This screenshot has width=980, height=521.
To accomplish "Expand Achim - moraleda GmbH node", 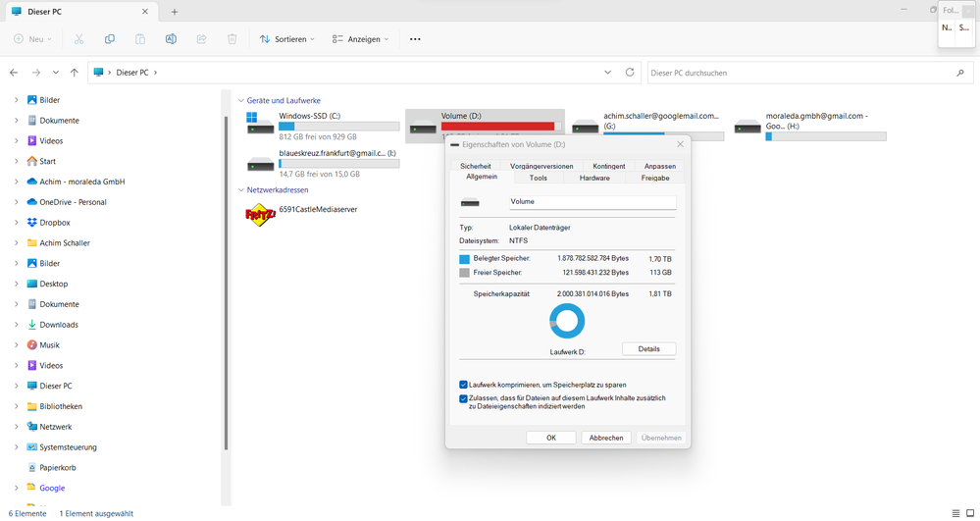I will [17, 182].
